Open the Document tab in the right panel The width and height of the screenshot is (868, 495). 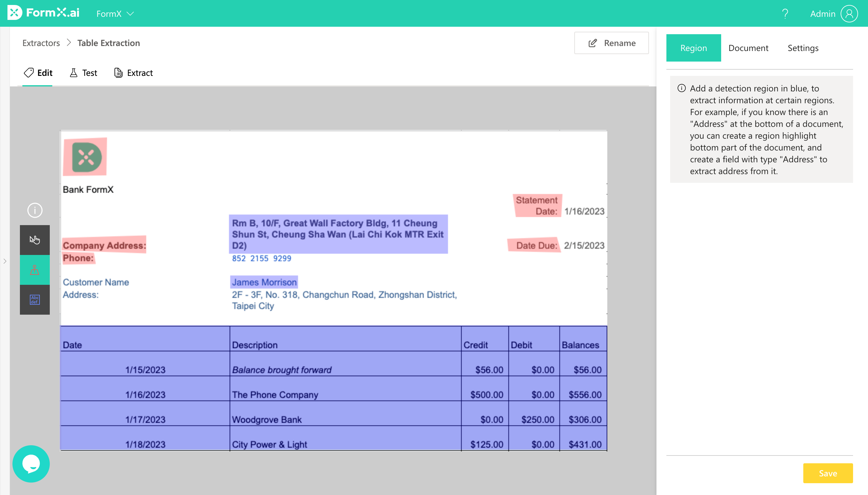tap(748, 48)
